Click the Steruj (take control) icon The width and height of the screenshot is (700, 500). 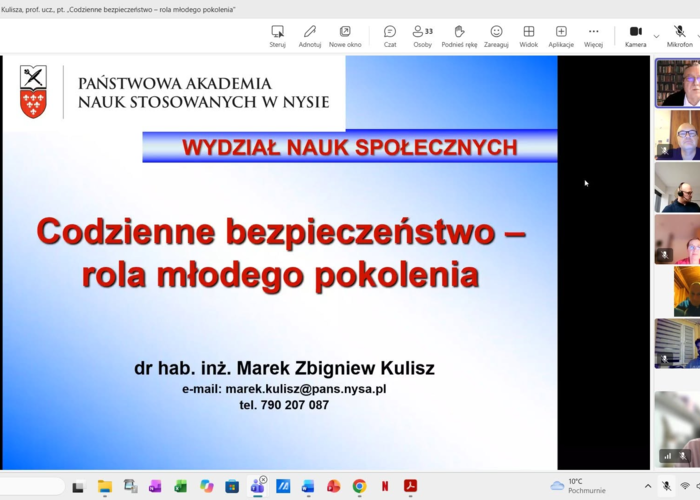(x=277, y=32)
